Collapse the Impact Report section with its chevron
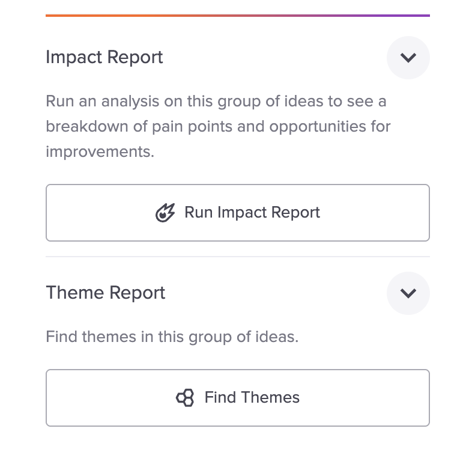Image resolution: width=472 pixels, height=476 pixels. [x=408, y=58]
